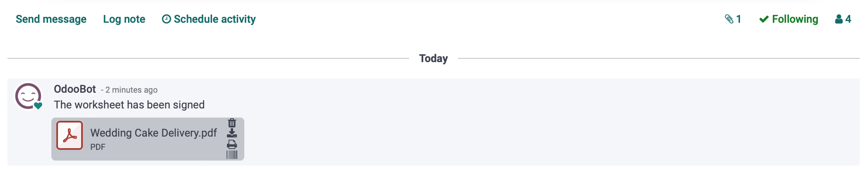Open followers list via person icon
This screenshot has width=868, height=173.
[x=839, y=19]
